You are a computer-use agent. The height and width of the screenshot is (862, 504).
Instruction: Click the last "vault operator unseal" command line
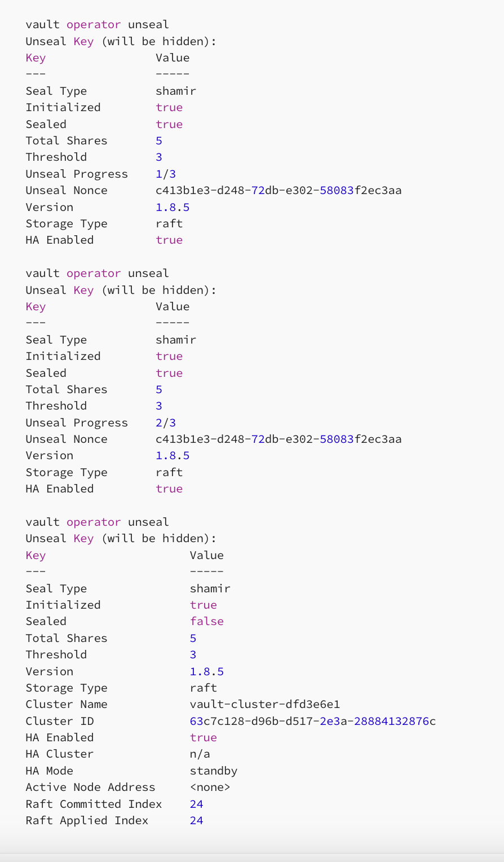tap(97, 522)
